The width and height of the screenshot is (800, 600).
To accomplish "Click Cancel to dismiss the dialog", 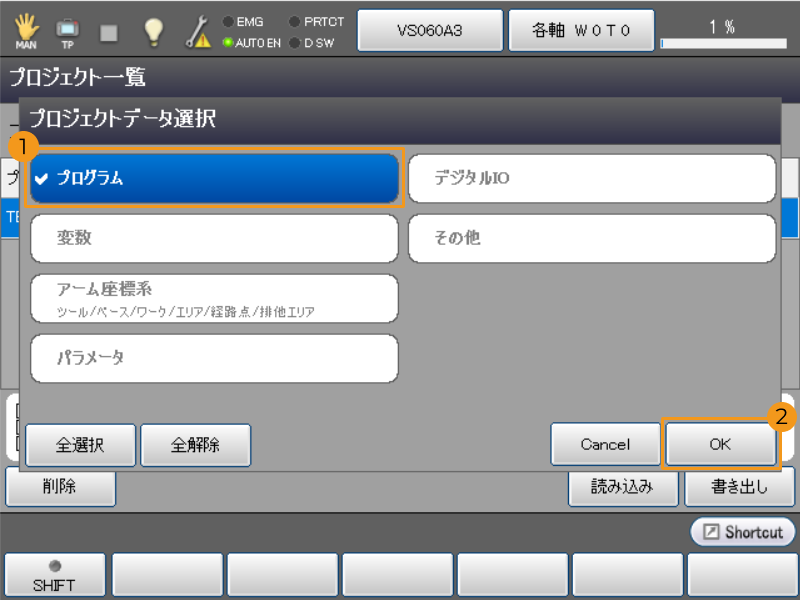I will tap(605, 444).
